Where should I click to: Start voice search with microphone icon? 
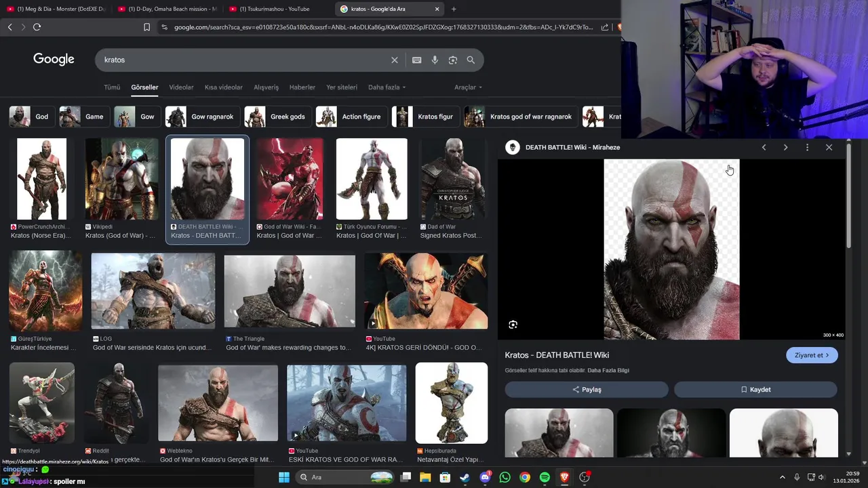(435, 60)
